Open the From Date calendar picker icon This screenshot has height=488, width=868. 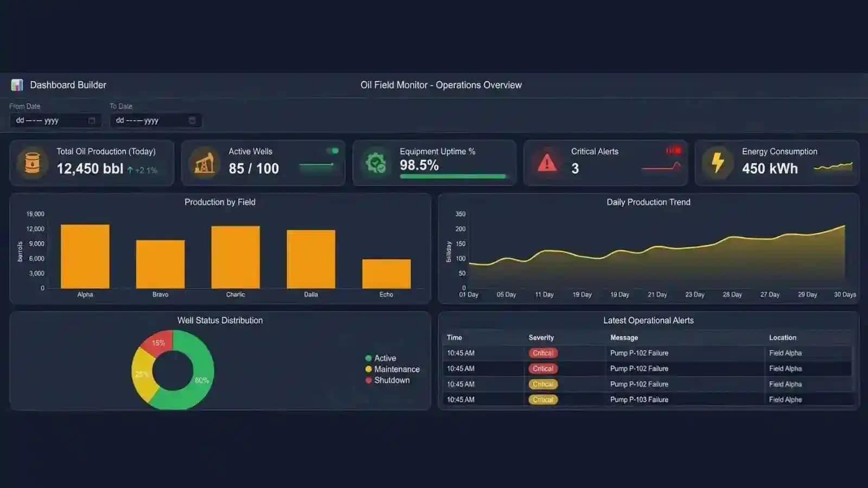tap(92, 120)
